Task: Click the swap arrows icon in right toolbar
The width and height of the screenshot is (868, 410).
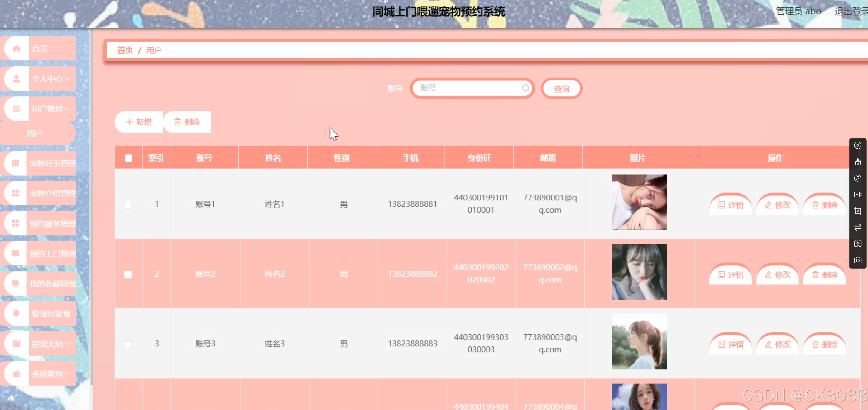Action: coord(857,227)
